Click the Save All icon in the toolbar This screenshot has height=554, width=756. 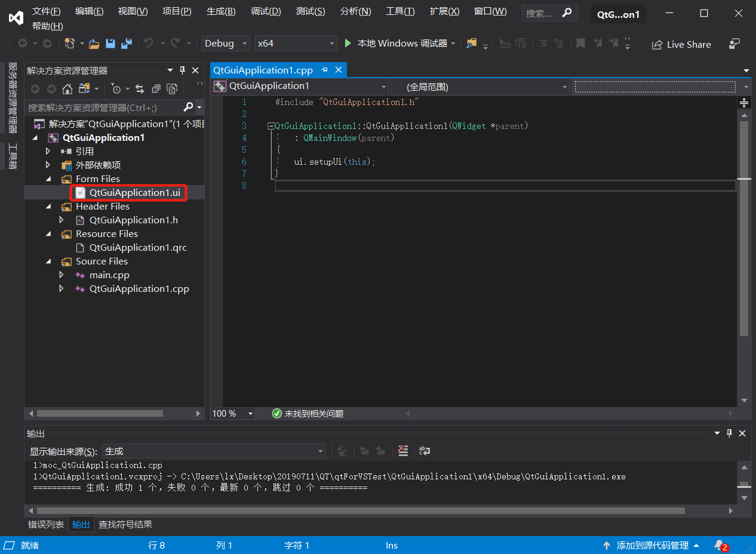pyautogui.click(x=125, y=44)
